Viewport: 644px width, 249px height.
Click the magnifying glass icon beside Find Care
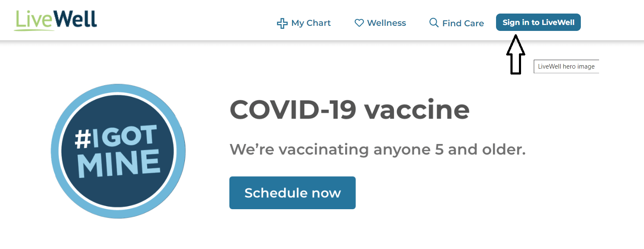coord(434,22)
